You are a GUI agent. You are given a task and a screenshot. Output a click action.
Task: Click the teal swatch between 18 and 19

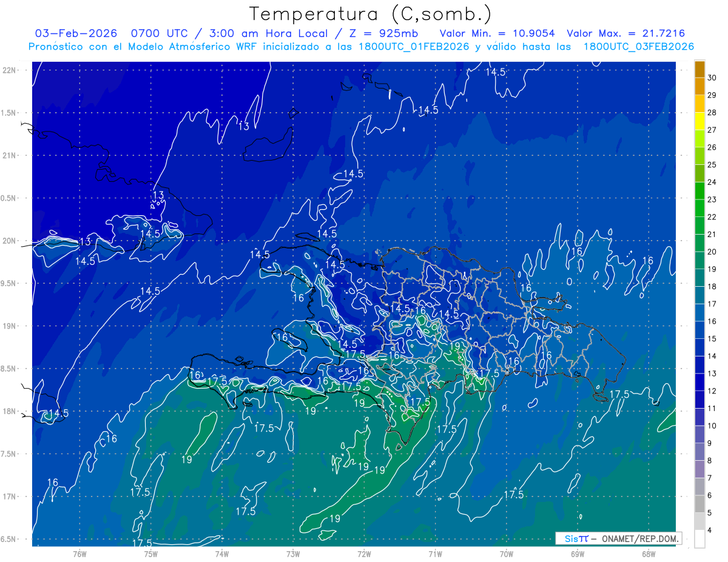(x=699, y=278)
